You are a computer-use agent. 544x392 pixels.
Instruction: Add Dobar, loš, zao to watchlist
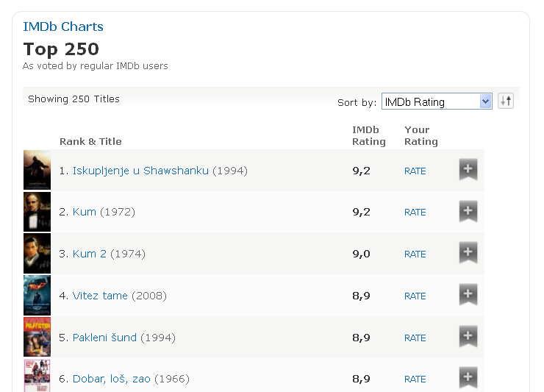pos(468,377)
